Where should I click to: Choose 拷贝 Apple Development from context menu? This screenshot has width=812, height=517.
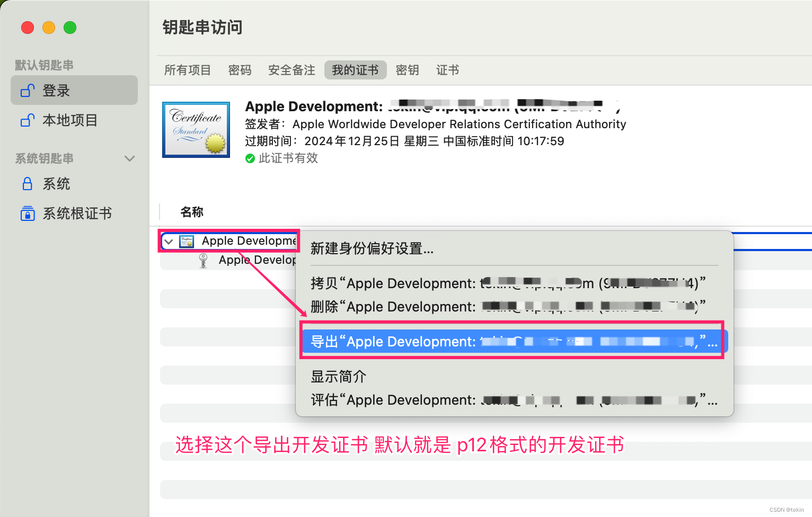coord(514,283)
